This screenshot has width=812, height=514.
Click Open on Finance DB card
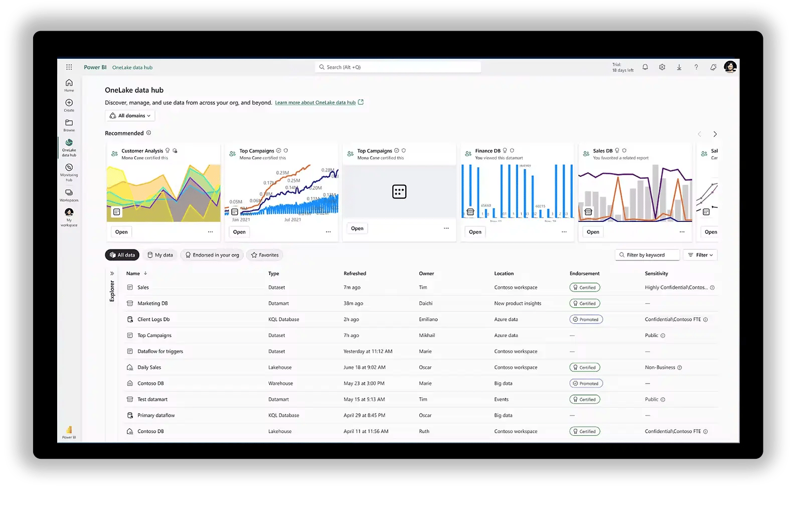click(x=475, y=232)
